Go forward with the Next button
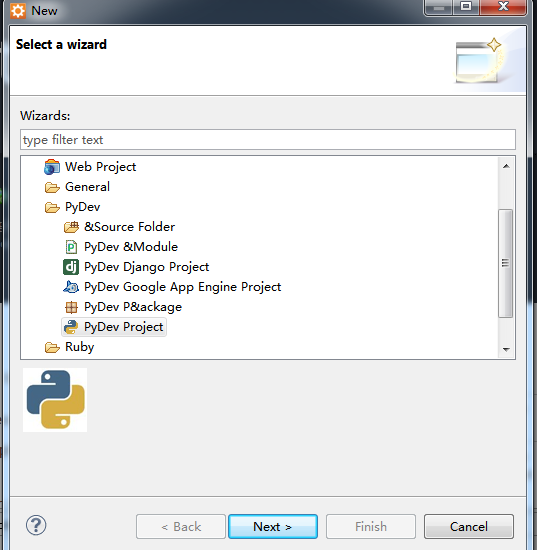 [273, 526]
